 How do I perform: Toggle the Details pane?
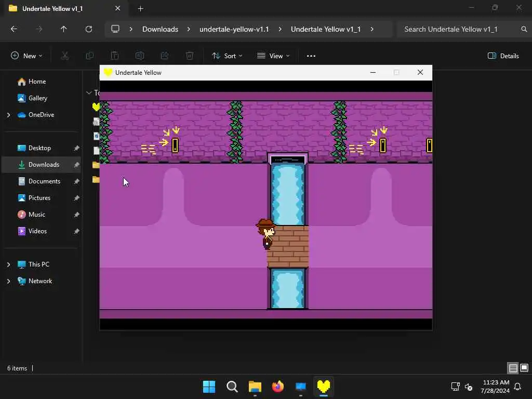tap(503, 56)
